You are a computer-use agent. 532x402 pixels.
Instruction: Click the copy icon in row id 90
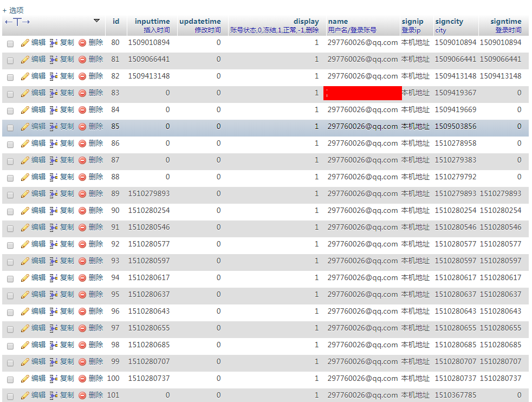54,211
